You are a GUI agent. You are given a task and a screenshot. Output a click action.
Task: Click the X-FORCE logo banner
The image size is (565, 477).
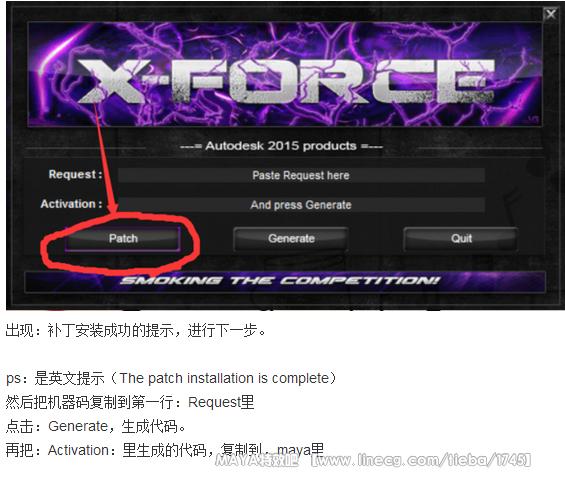coord(285,75)
